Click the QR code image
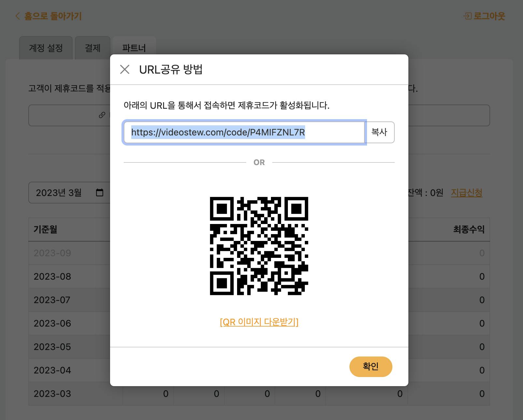 coord(259,246)
